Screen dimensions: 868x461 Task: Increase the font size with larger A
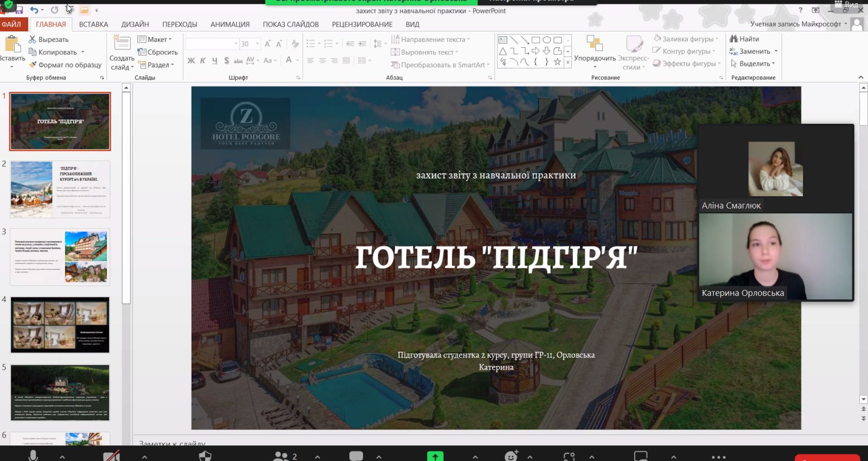267,43
